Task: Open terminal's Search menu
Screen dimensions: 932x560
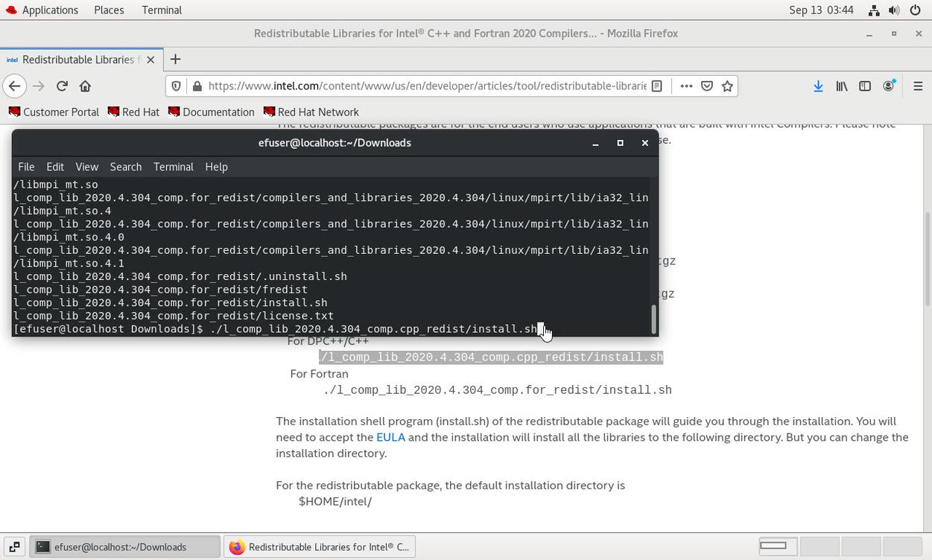Action: point(125,167)
